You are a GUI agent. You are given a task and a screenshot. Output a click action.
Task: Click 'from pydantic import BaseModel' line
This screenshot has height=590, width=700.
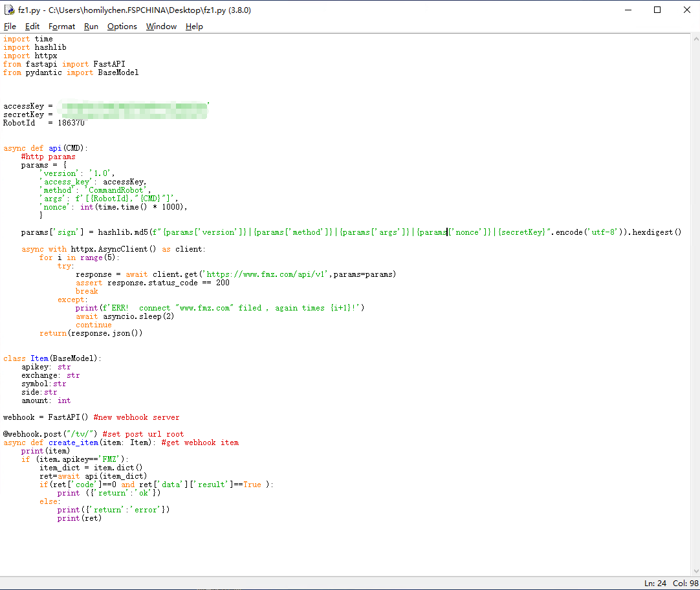pos(71,72)
